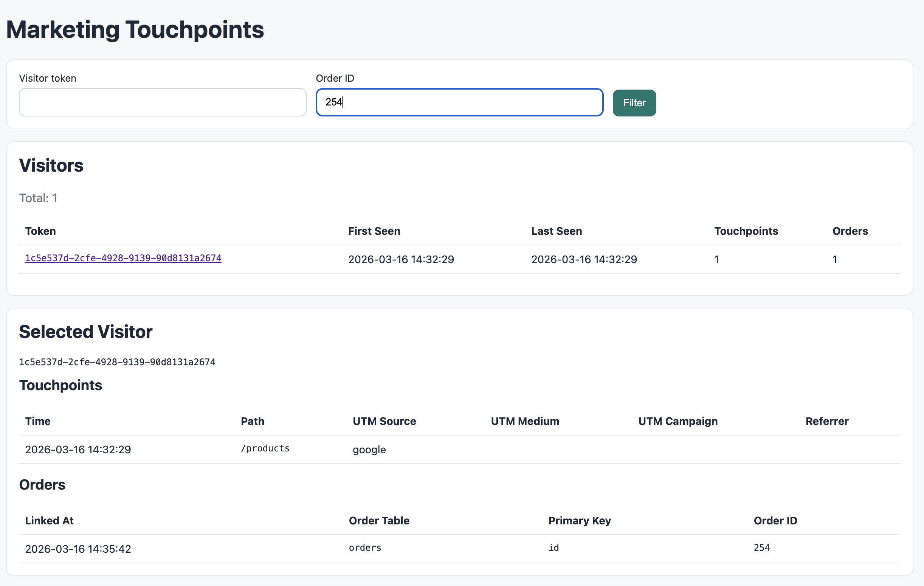Image resolution: width=924 pixels, height=586 pixels.
Task: Click the First Seen column header
Action: 374,231
